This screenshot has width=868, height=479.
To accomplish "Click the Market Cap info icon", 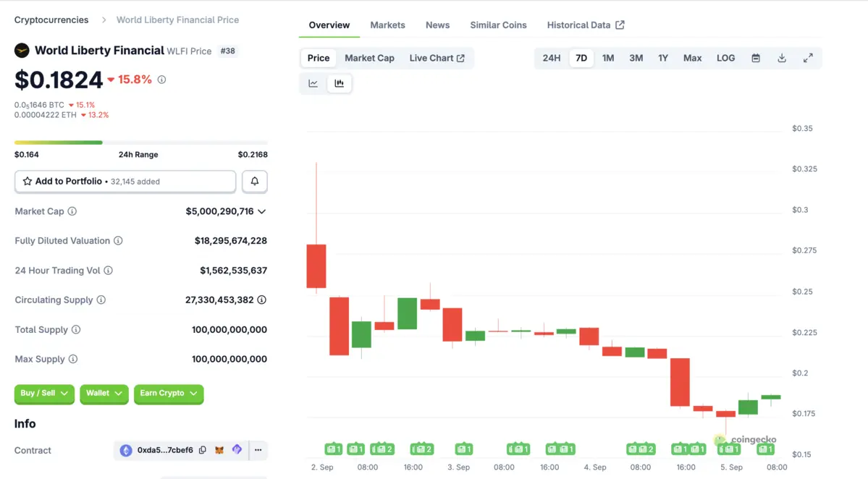I will 72,211.
